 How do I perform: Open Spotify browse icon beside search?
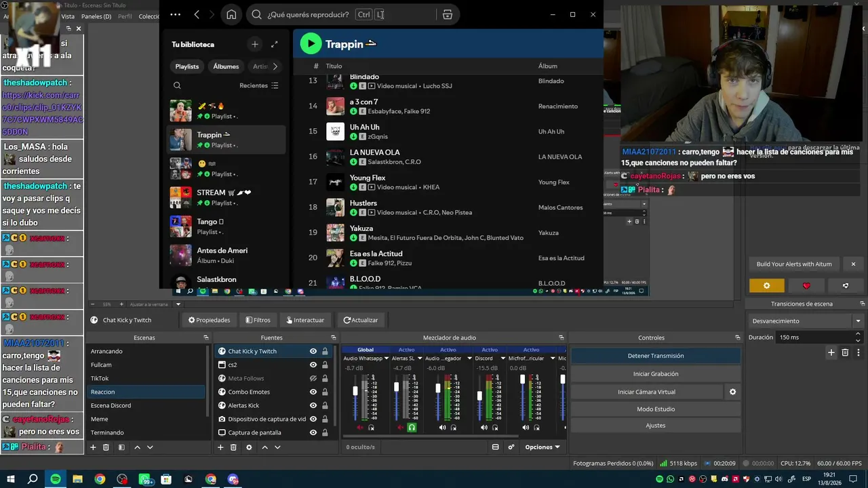448,14
